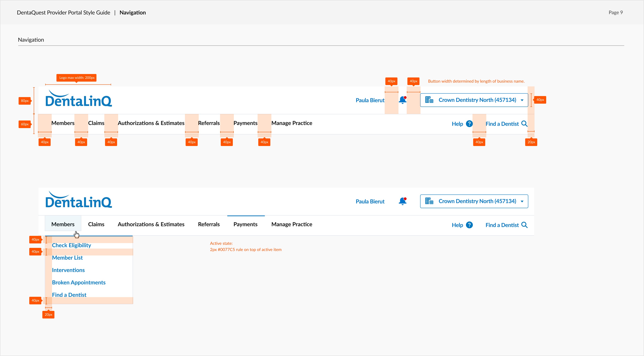This screenshot has width=644, height=356.
Task: Click the building icon in the annotated header's practice button
Action: click(429, 100)
